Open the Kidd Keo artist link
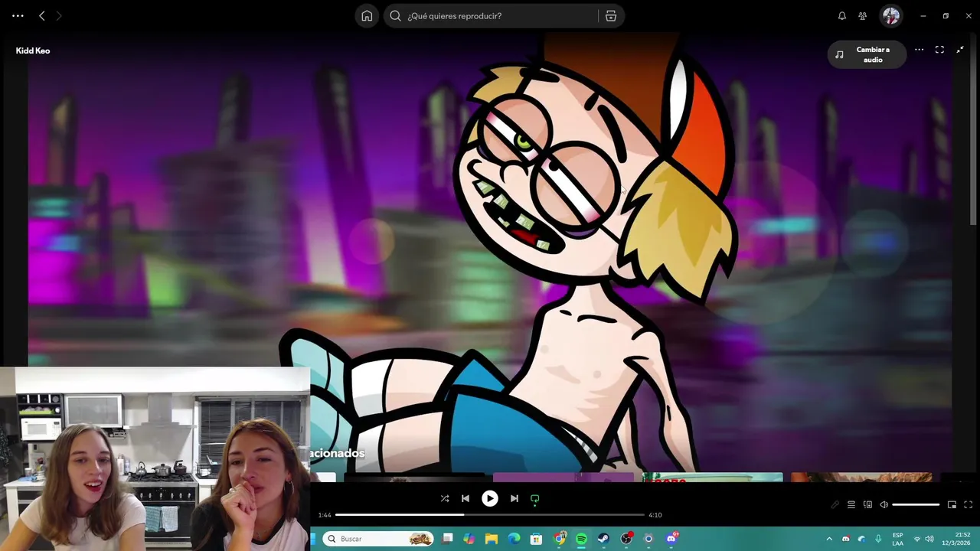This screenshot has height=551, width=980. point(33,51)
